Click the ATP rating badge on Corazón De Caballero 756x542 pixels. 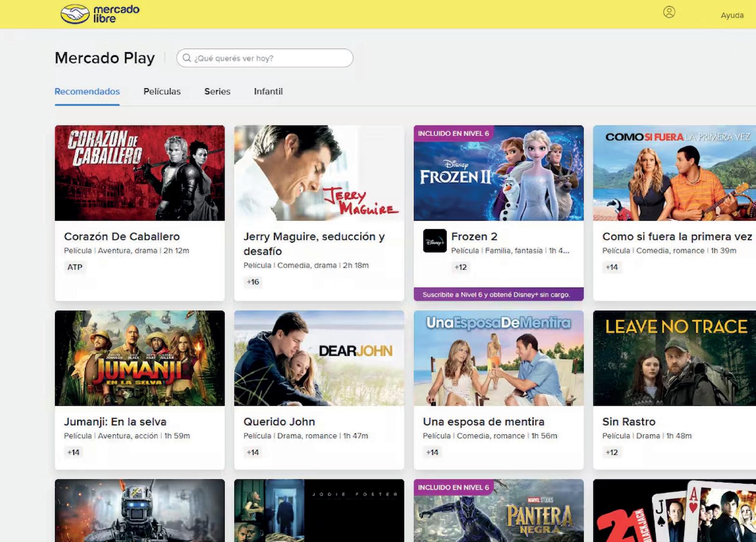pyautogui.click(x=75, y=267)
